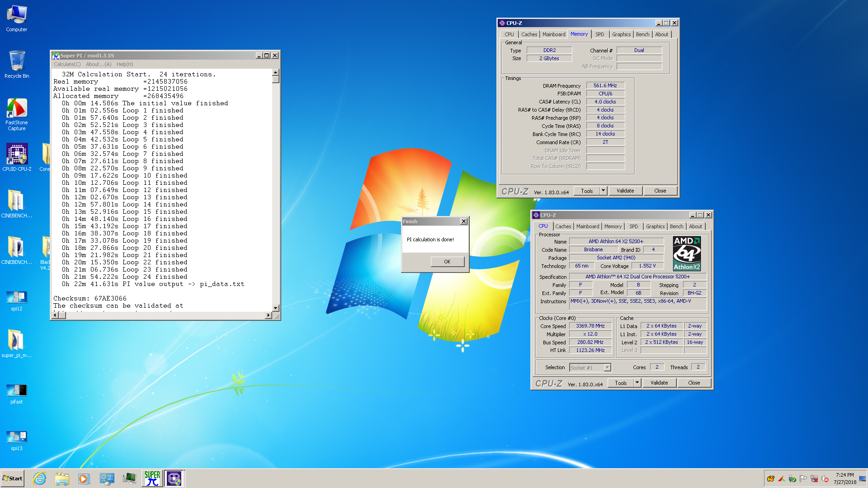The height and width of the screenshot is (488, 868).
Task: Open the super_pi_m... folder icon
Action: coord(17,343)
